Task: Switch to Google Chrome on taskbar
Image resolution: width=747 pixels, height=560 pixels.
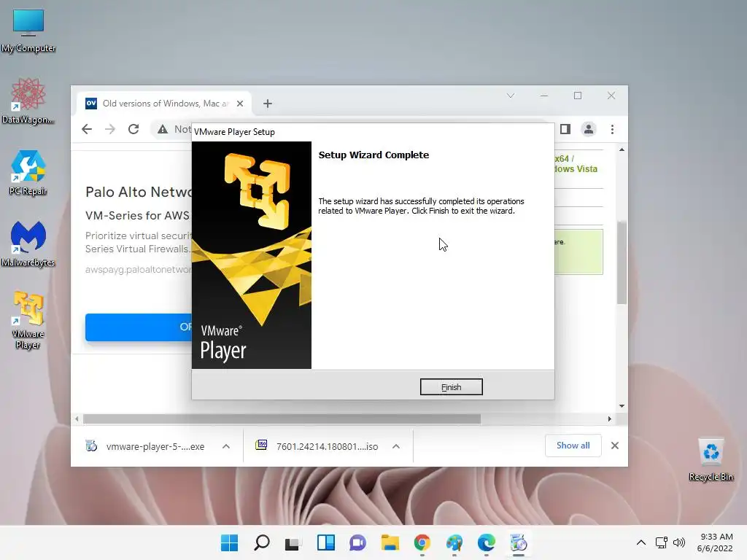Action: [422, 542]
